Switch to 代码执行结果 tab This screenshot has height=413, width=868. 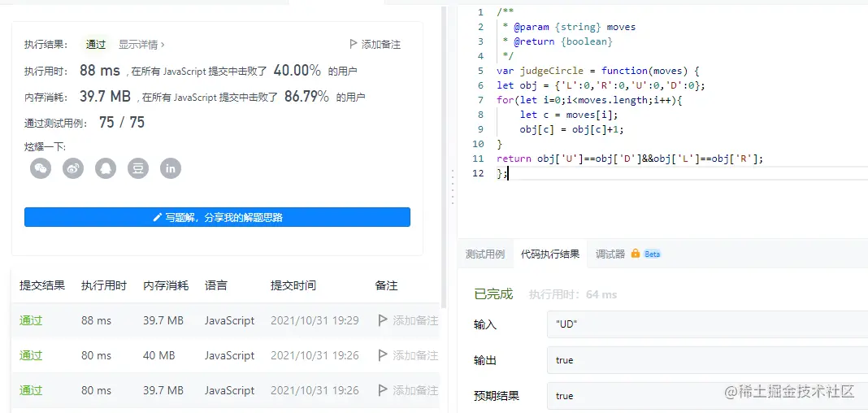pyautogui.click(x=550, y=254)
